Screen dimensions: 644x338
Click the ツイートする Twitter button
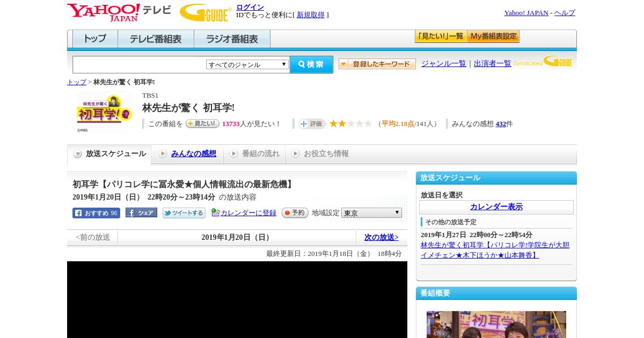point(184,213)
